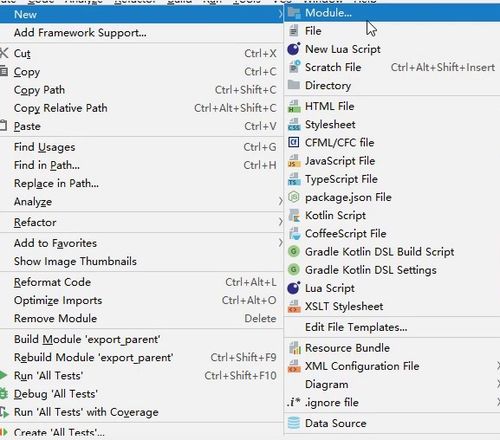Expand Add to Favorites submenu arrow
The height and width of the screenshot is (440, 500).
(280, 243)
